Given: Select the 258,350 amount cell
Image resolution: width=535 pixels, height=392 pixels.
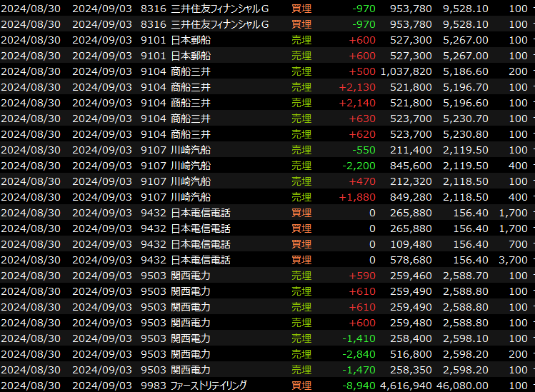Looking at the screenshot, I should click(x=411, y=370).
